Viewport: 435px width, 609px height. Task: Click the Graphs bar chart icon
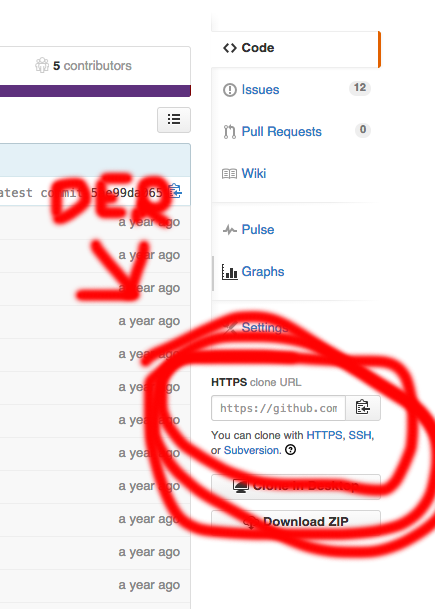coord(230,272)
